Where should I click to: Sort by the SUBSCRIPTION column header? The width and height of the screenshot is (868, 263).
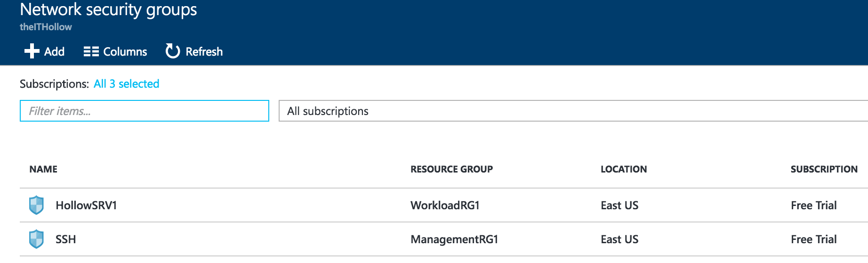coord(823,169)
